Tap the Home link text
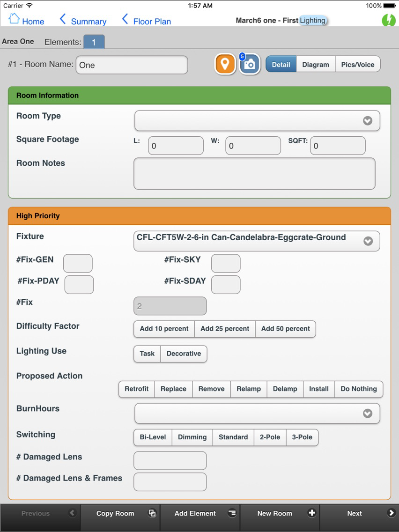The width and height of the screenshot is (399, 532). pos(33,22)
